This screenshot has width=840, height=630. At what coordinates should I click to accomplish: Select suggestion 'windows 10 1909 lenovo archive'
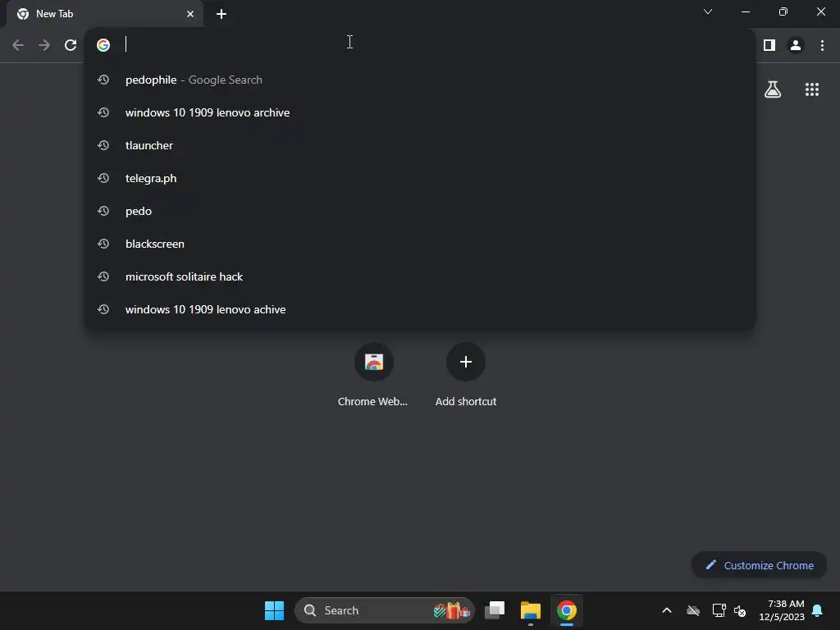coord(421,112)
